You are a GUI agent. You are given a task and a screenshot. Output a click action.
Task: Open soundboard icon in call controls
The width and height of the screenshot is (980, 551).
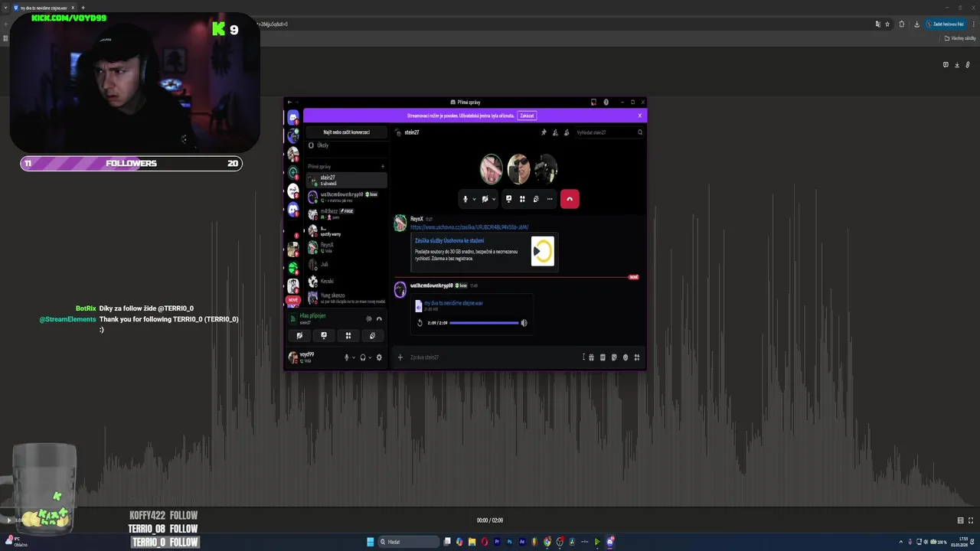pyautogui.click(x=536, y=199)
